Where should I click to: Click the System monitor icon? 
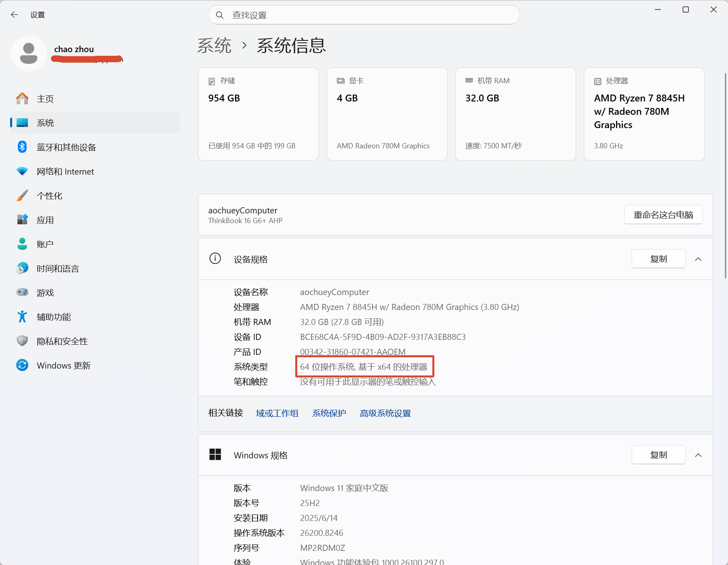(22, 123)
